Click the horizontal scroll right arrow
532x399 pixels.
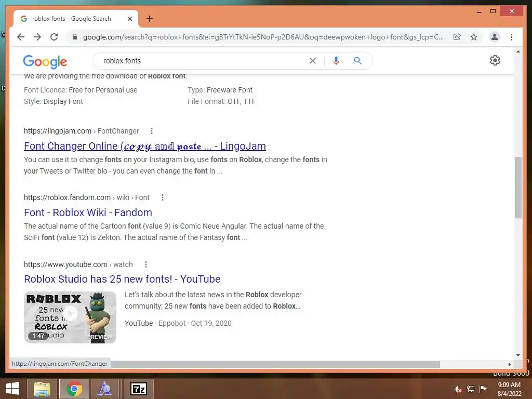click(x=509, y=364)
